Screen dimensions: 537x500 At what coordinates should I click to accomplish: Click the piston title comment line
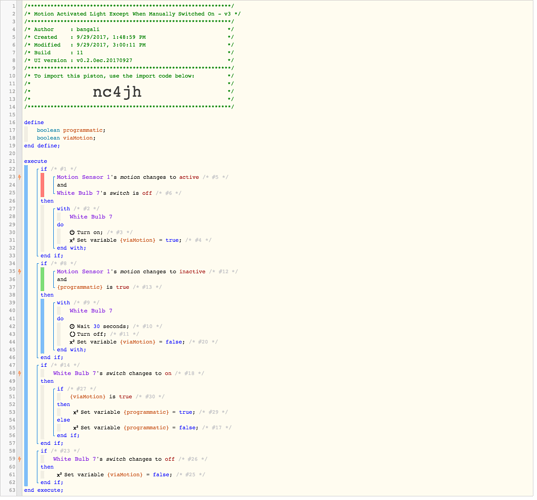132,14
